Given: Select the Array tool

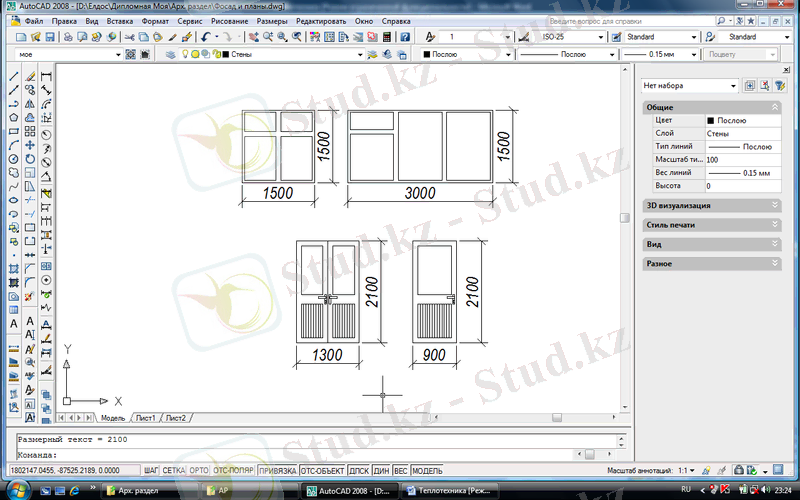Looking at the screenshot, I should pos(30,131).
